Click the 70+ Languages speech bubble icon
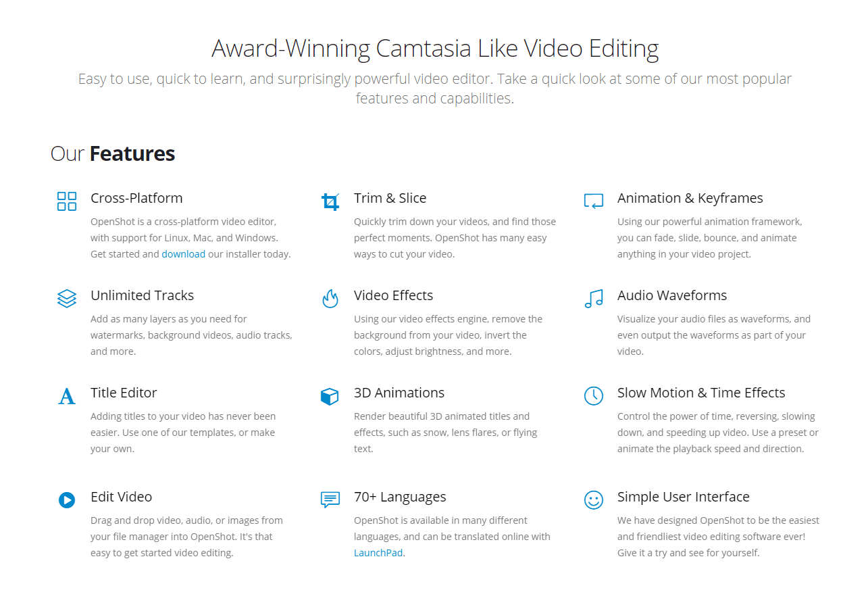Screen dimensions: 868x611 click(x=330, y=500)
